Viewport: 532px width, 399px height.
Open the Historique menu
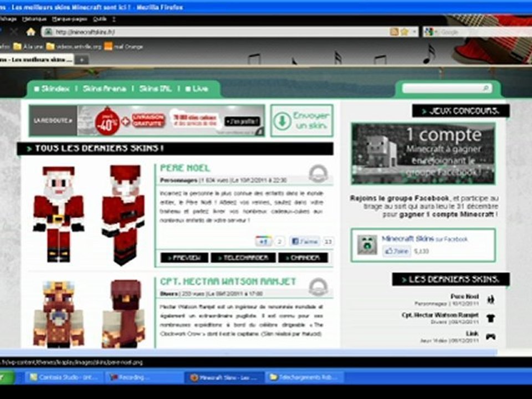(34, 19)
